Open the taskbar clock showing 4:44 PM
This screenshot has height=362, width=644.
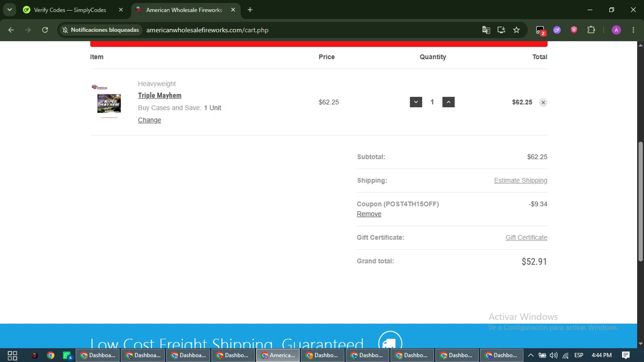point(601,356)
